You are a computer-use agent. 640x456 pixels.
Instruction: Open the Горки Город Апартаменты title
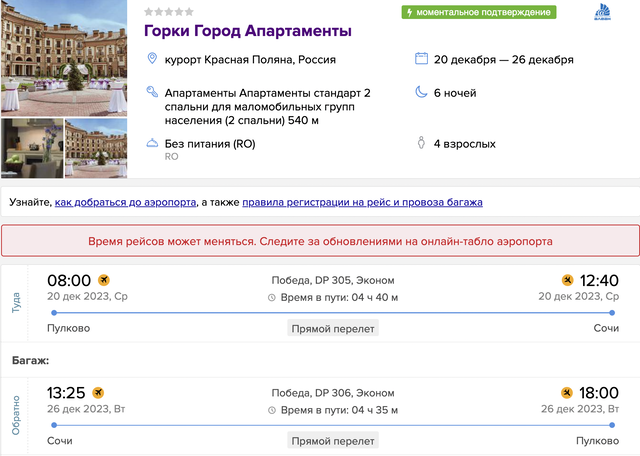(248, 31)
